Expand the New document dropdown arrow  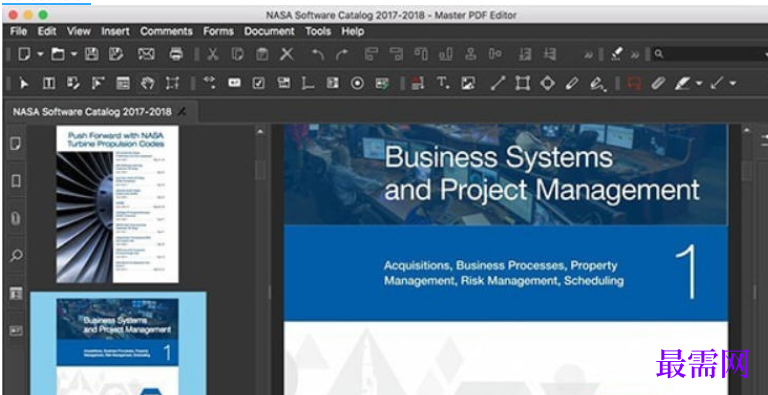tap(41, 54)
